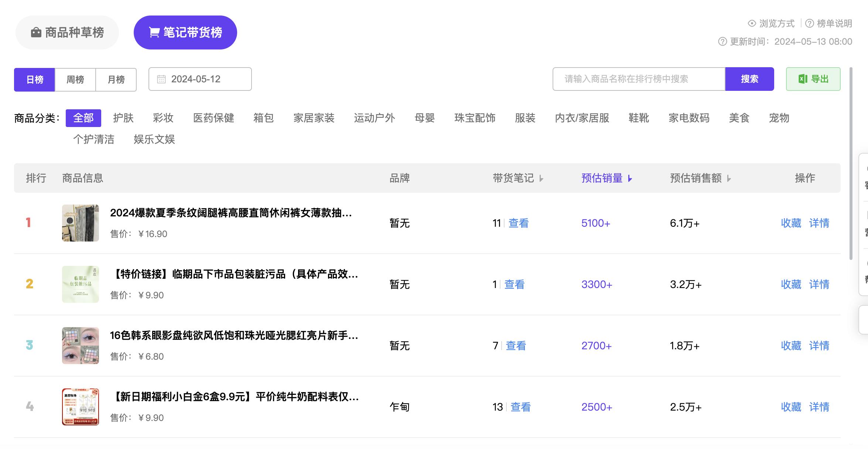Click the wide-leg pants product thumbnail

pos(81,223)
